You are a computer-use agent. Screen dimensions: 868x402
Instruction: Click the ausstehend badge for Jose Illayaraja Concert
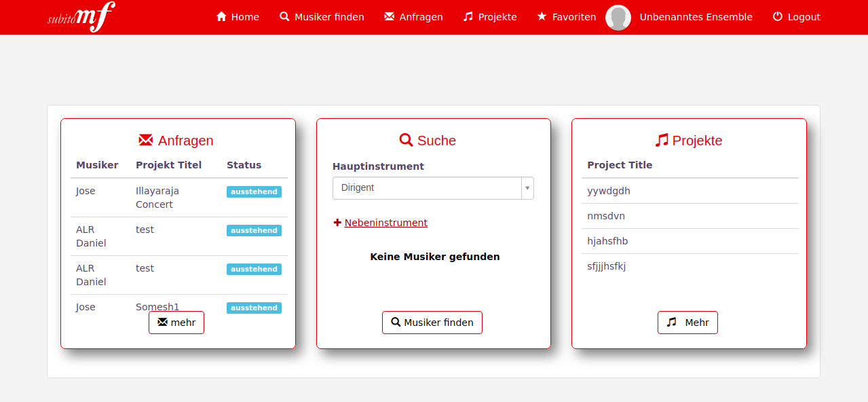254,192
